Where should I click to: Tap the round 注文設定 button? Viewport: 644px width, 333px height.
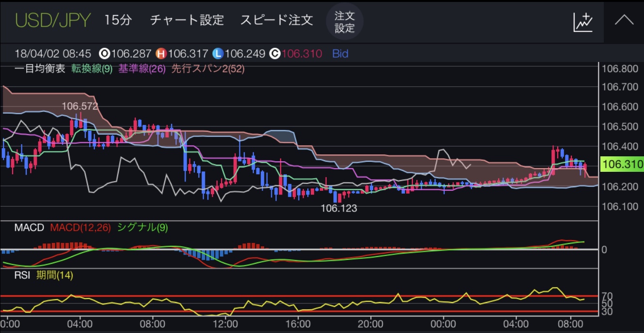(x=345, y=22)
